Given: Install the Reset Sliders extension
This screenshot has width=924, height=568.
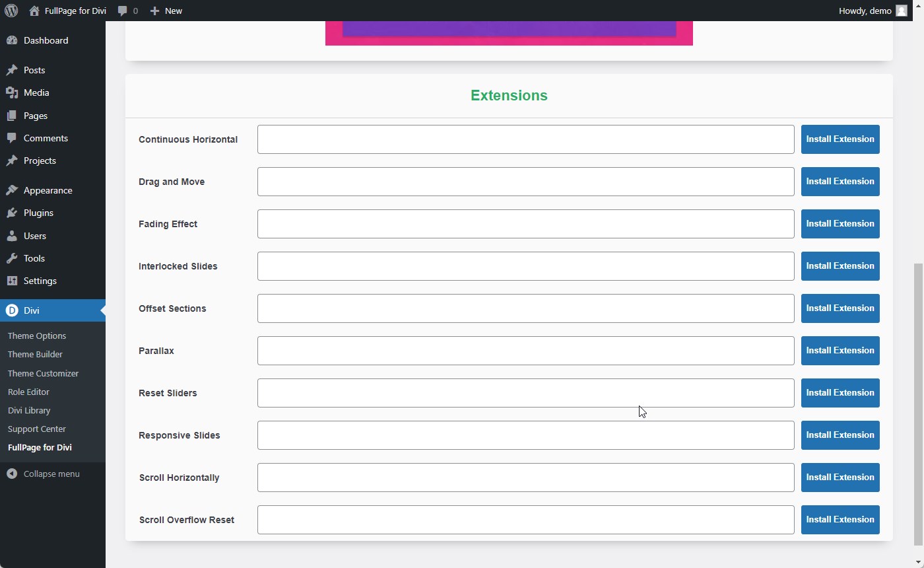Looking at the screenshot, I should (840, 393).
